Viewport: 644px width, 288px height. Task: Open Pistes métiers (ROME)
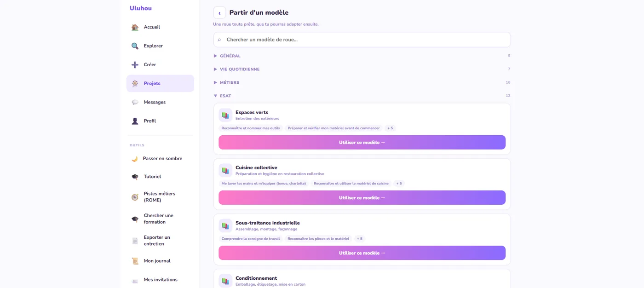[160, 197]
